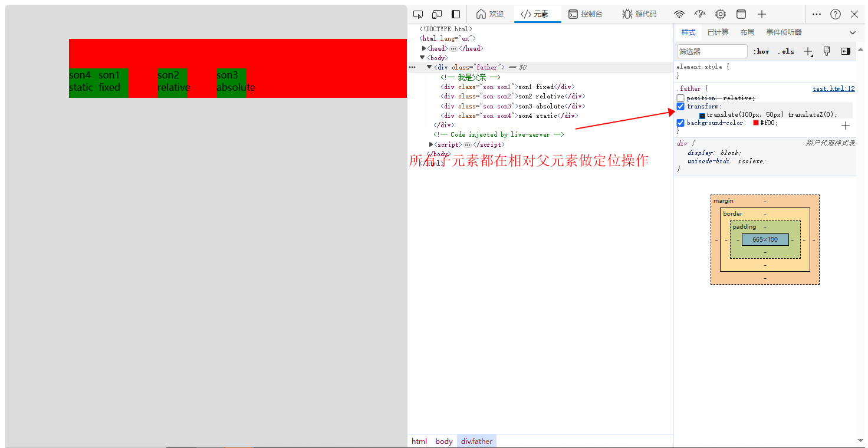Image resolution: width=868 pixels, height=448 pixels.
Task: Collapse the div.father element node
Action: tap(429, 67)
